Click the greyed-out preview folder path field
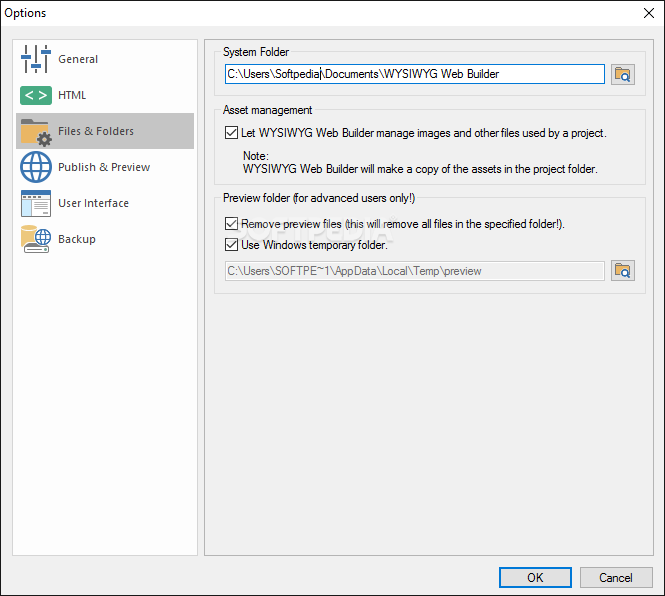Image resolution: width=665 pixels, height=596 pixels. point(414,271)
